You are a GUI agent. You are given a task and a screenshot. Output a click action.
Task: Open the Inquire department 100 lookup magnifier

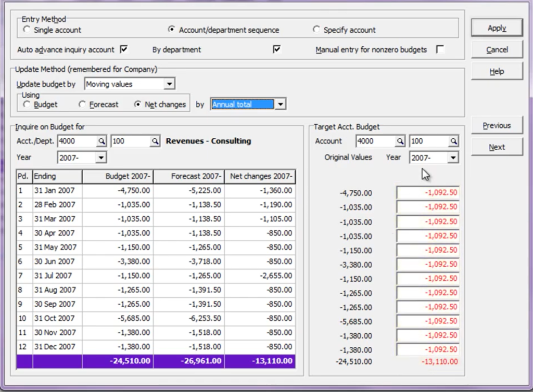155,141
